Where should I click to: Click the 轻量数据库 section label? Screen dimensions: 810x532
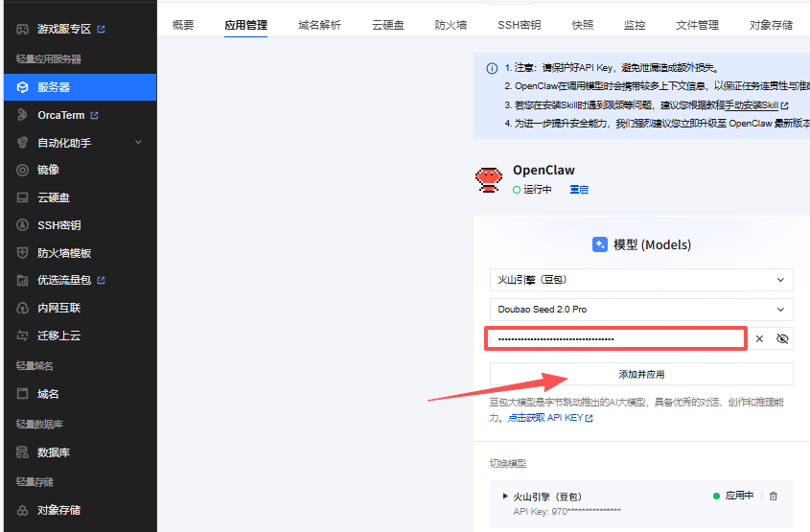pyautogui.click(x=39, y=424)
